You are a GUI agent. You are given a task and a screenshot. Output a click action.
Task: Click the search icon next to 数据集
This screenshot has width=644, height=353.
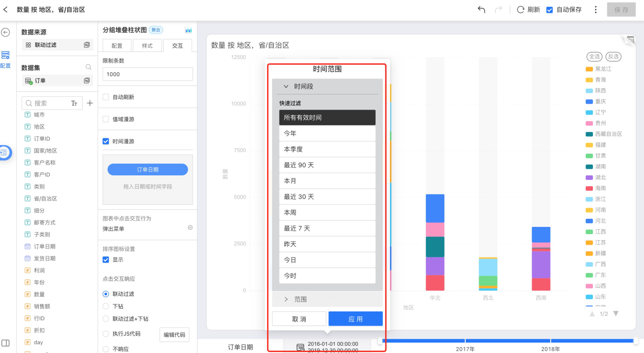(x=89, y=67)
